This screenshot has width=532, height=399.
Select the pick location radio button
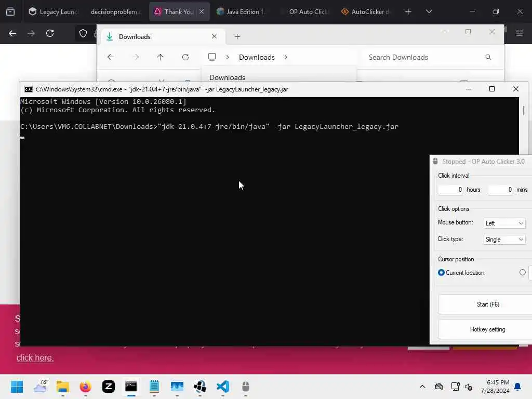point(523,272)
